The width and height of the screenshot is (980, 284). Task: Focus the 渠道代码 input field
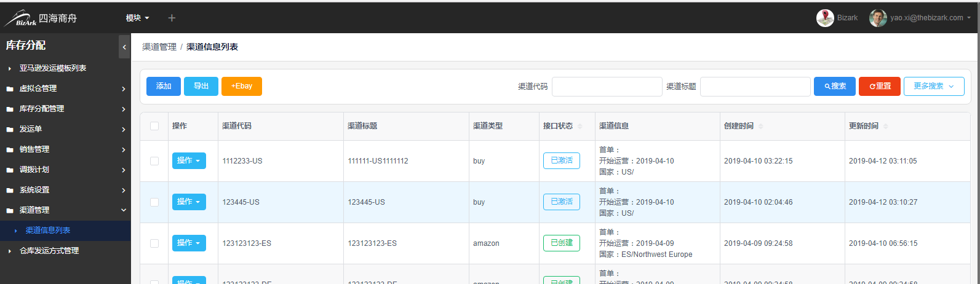[607, 87]
